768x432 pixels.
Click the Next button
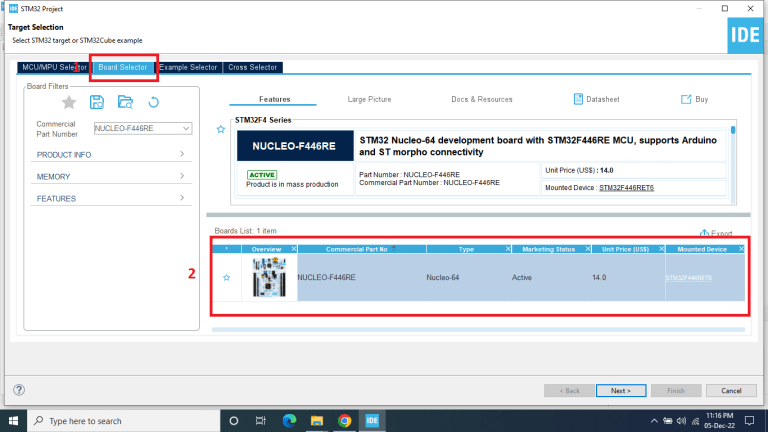click(x=621, y=390)
